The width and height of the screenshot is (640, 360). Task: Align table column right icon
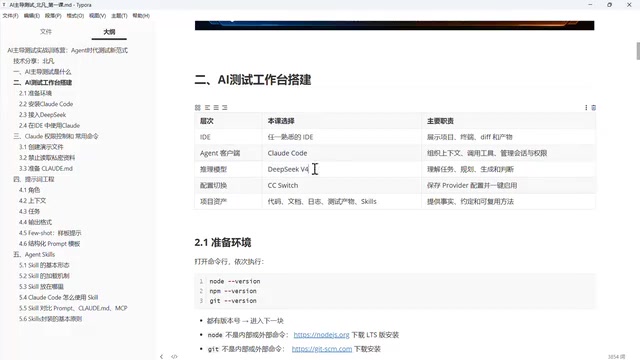tap(224, 107)
